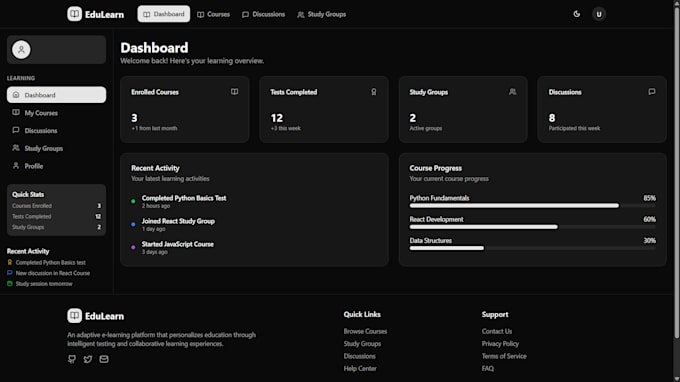Viewport: 680px width, 382px height.
Task: Follow the Privacy Policy footer link
Action: click(500, 343)
